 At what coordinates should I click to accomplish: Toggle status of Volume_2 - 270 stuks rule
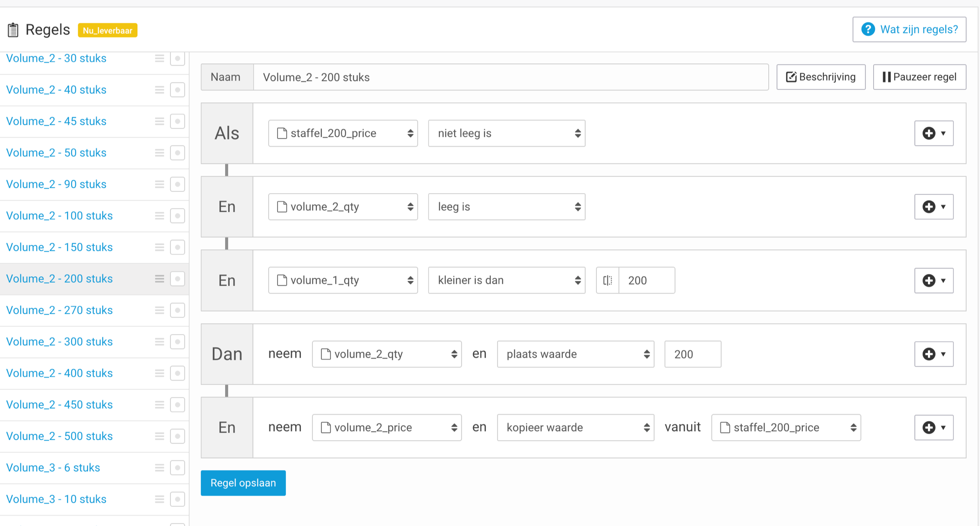tap(177, 310)
